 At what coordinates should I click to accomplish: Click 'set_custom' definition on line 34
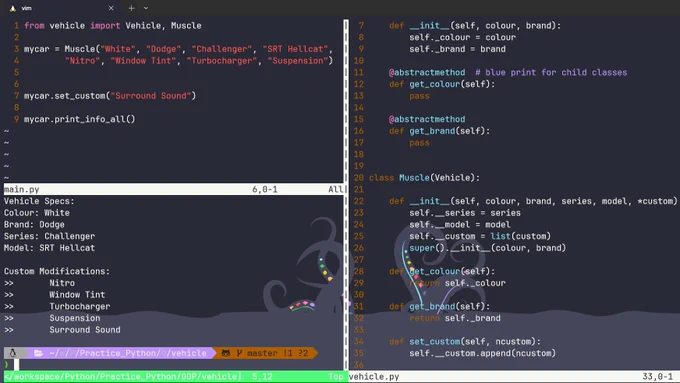coord(435,342)
